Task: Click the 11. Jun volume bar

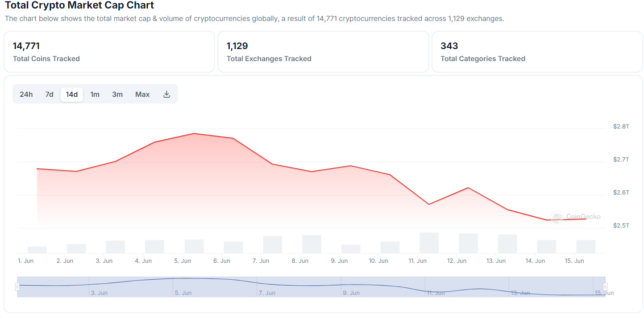Action: [429, 243]
